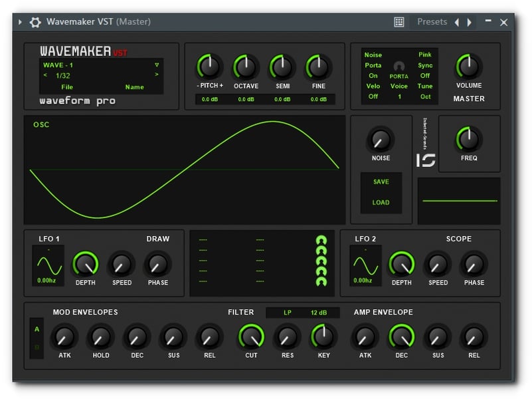Image resolution: width=532 pixels, height=399 pixels.
Task: Click the SEMI knob
Action: 282,67
